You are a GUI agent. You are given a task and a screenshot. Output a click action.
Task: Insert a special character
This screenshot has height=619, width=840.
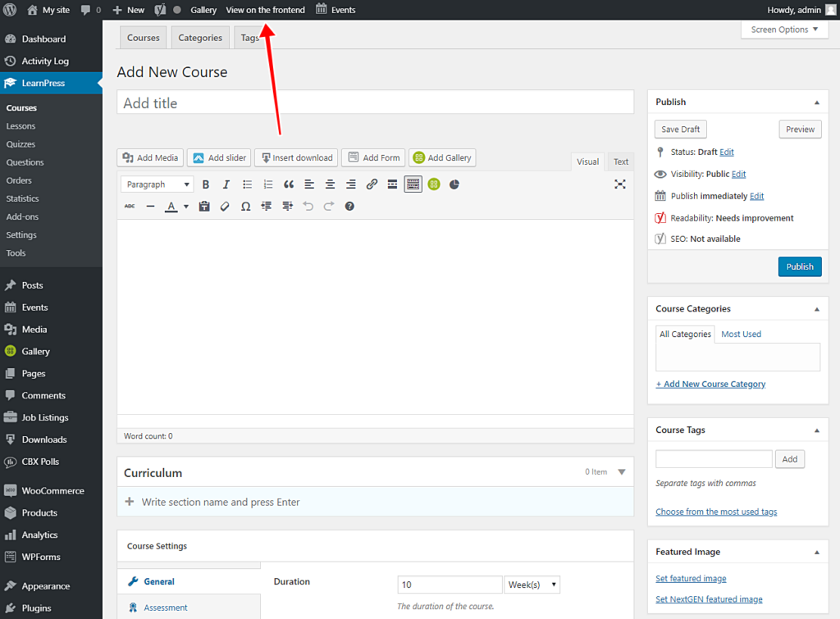coord(246,207)
